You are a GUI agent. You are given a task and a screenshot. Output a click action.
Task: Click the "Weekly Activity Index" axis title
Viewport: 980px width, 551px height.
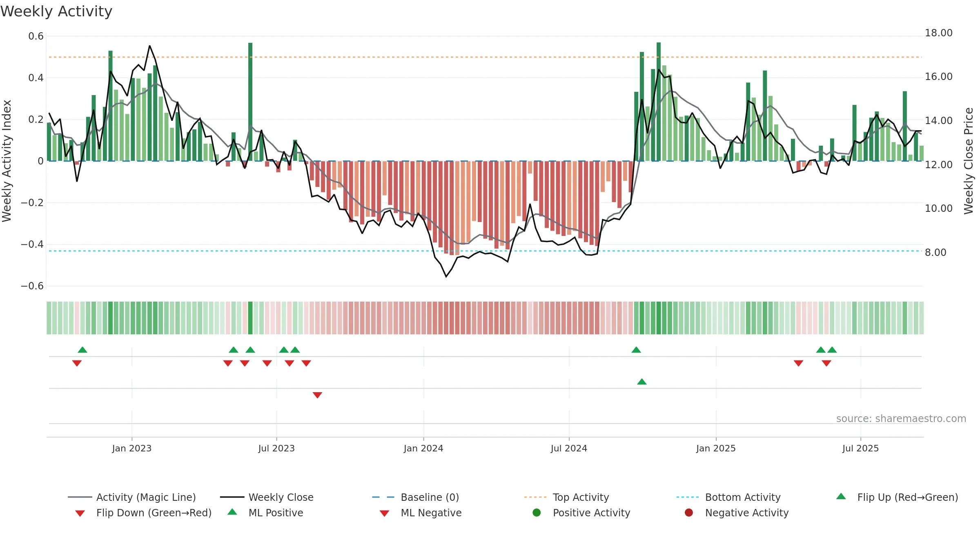tap(7, 161)
